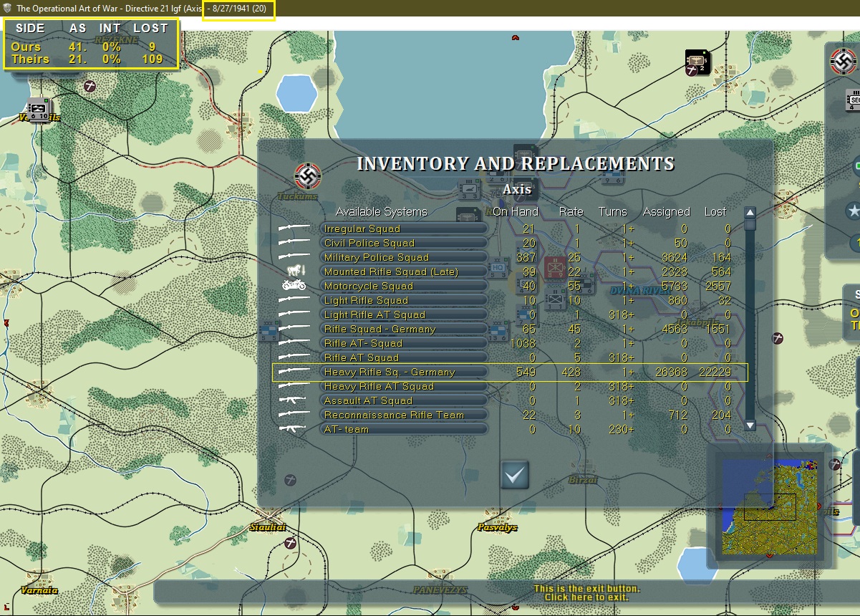Click the rifle icon beside Military Police Squad
860x616 pixels.
point(294,257)
